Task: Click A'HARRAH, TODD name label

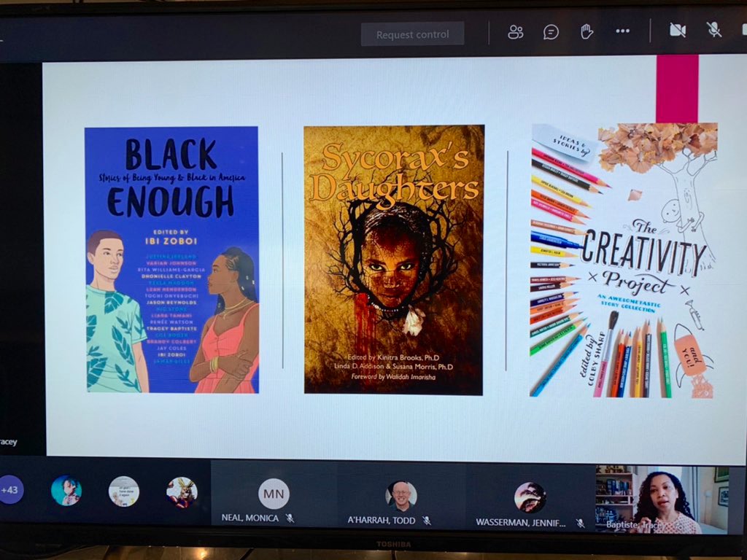Action: [x=381, y=521]
